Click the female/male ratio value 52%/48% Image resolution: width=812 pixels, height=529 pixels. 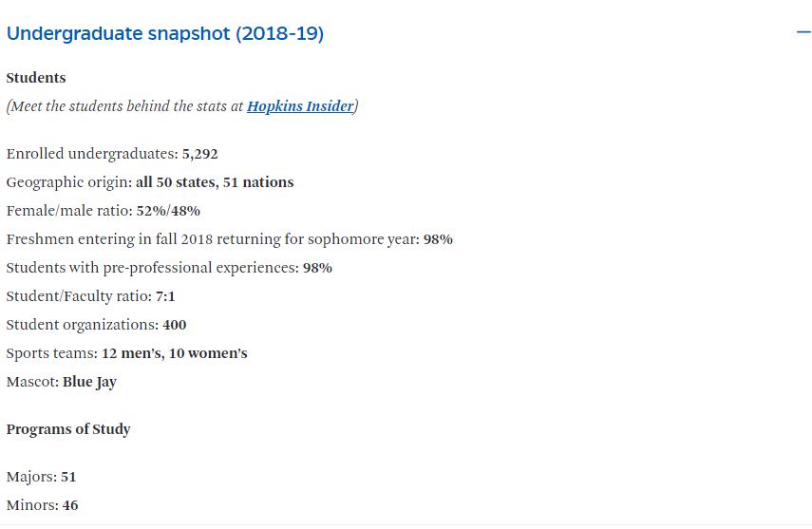pos(168,211)
